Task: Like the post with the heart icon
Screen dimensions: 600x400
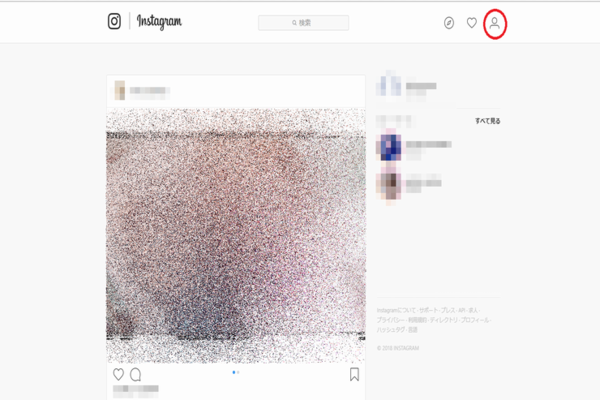Action: pos(118,374)
